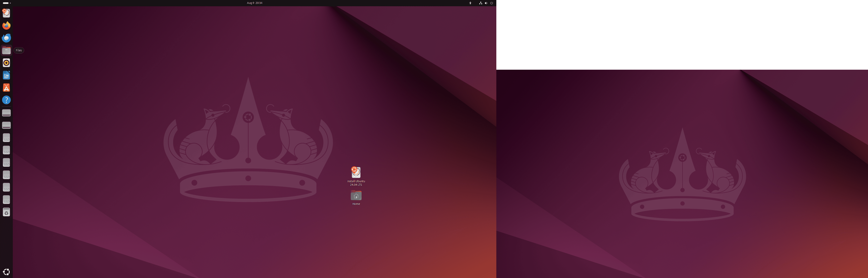Open Thunderbird mail from dock
The width and height of the screenshot is (868, 278).
click(x=6, y=38)
